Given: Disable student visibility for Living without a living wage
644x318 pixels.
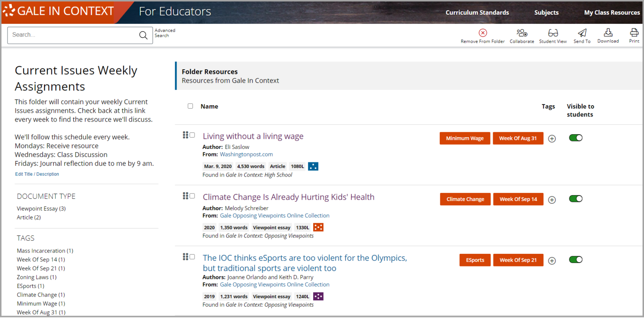Looking at the screenshot, I should [x=576, y=138].
